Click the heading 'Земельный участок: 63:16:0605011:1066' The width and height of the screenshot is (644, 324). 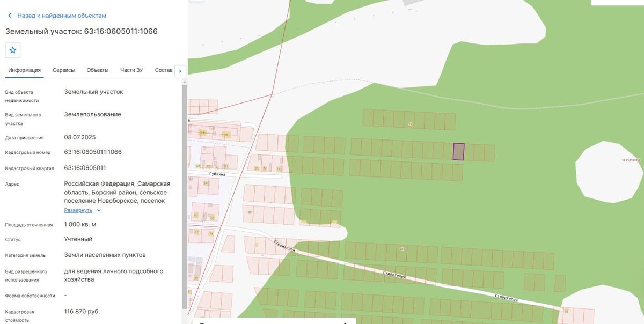pyautogui.click(x=82, y=31)
